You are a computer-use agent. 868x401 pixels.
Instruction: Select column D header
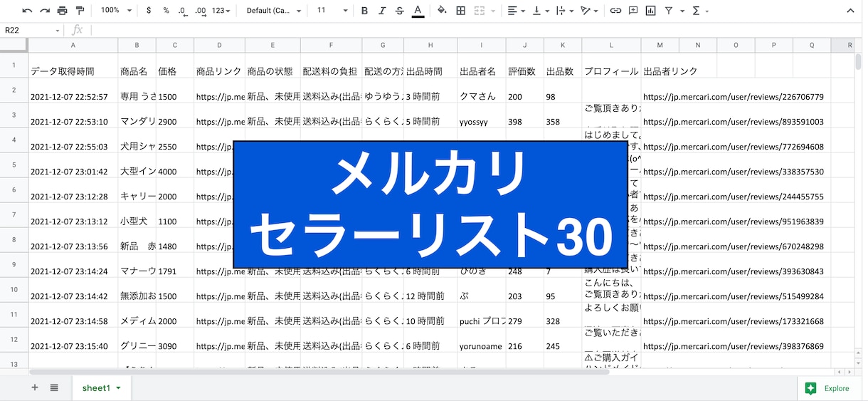click(x=219, y=45)
